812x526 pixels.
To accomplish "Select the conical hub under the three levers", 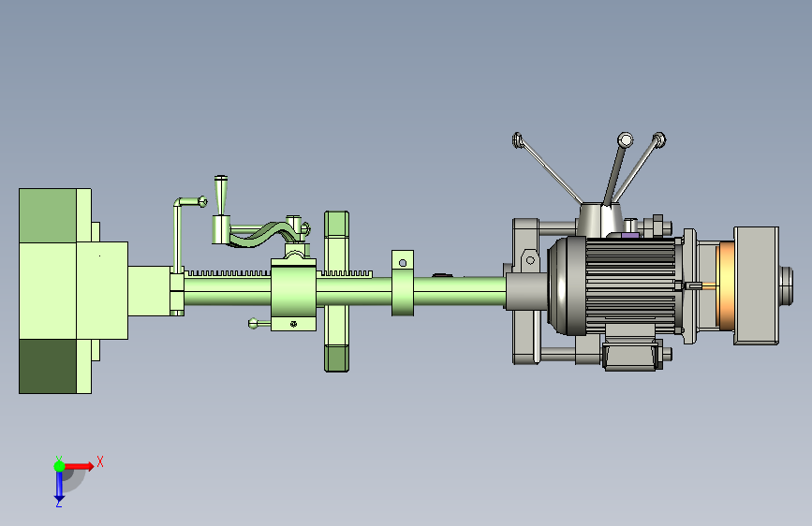I will tap(599, 220).
